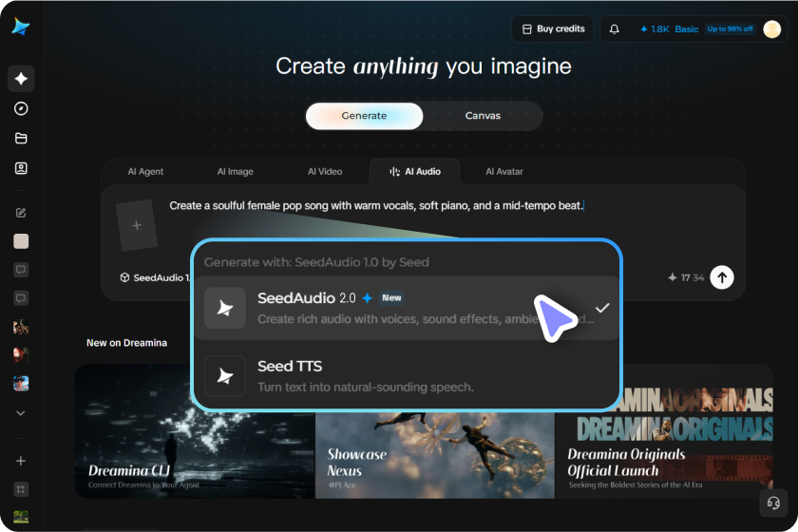Select the AI Audio tab
Image resolution: width=798 pixels, height=532 pixels.
[415, 172]
